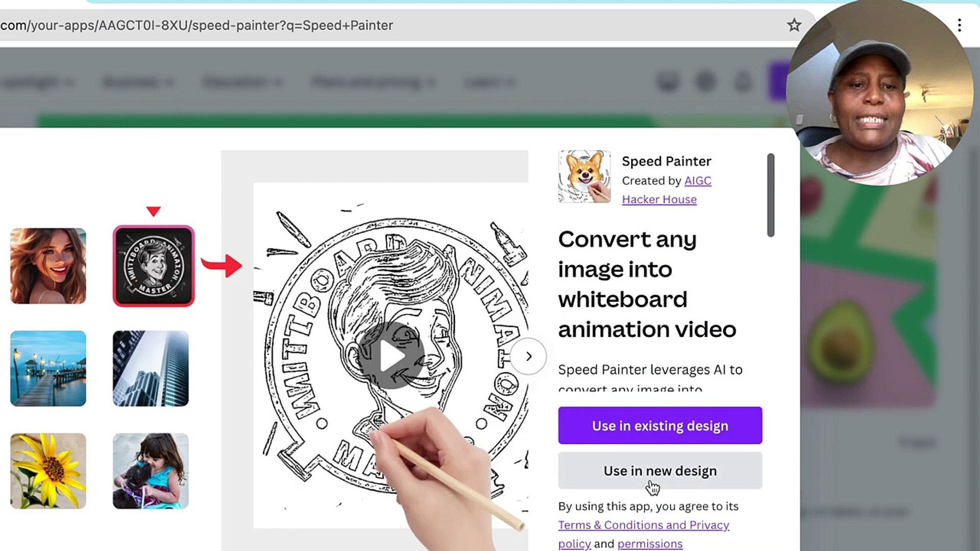
Task: Click the Use in new design button
Action: pyautogui.click(x=659, y=470)
